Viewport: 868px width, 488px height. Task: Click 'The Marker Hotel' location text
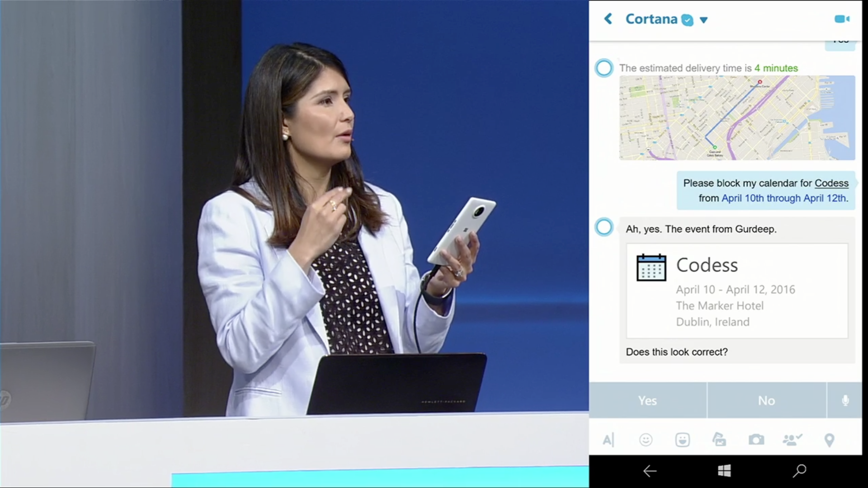pos(720,306)
